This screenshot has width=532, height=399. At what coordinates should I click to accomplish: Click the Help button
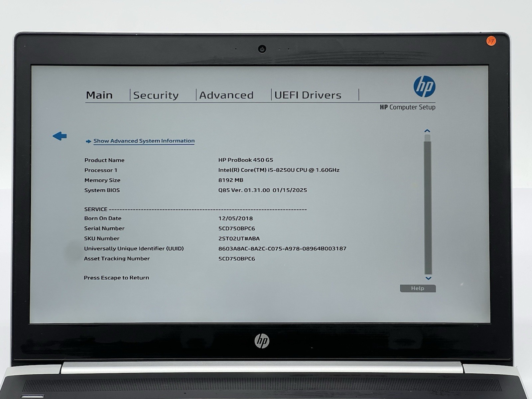pyautogui.click(x=418, y=288)
